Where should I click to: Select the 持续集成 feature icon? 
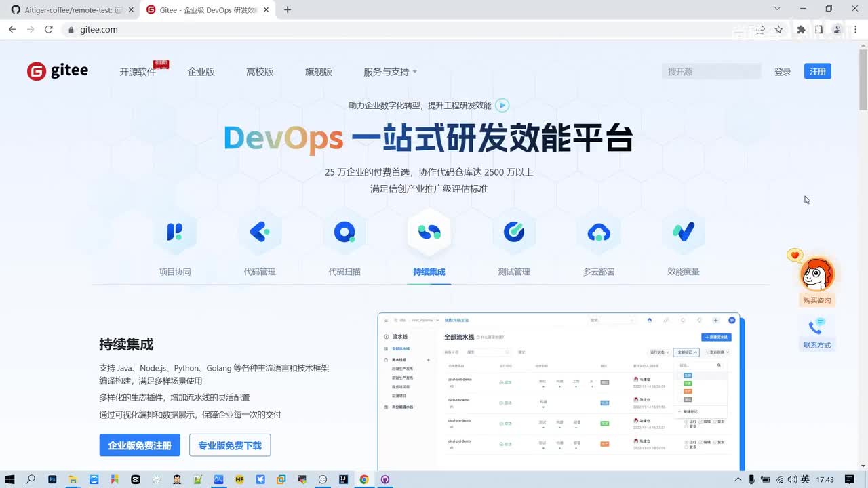[x=429, y=232]
